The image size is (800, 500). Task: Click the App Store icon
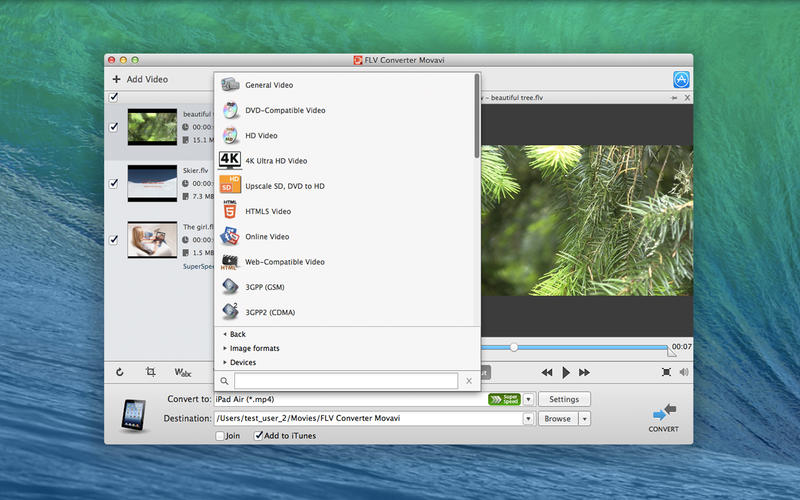click(681, 79)
